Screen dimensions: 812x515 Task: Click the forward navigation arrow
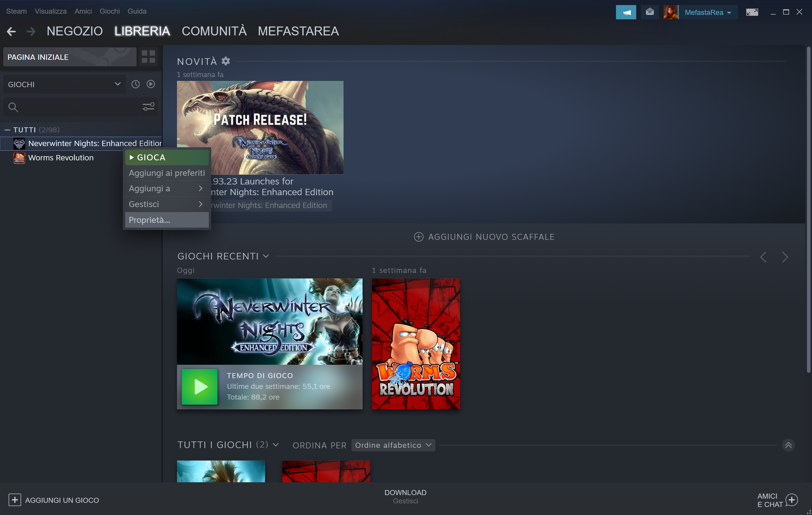(x=31, y=31)
